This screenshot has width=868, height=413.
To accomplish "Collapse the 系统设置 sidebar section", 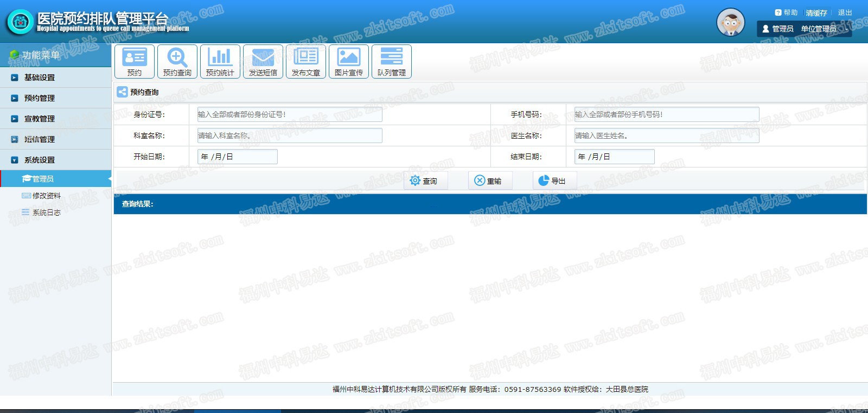I will [40, 160].
